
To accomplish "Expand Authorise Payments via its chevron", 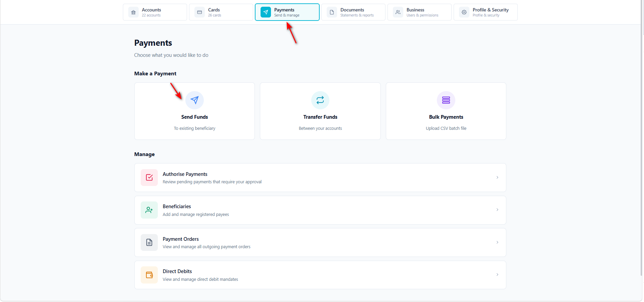I will click(x=497, y=178).
